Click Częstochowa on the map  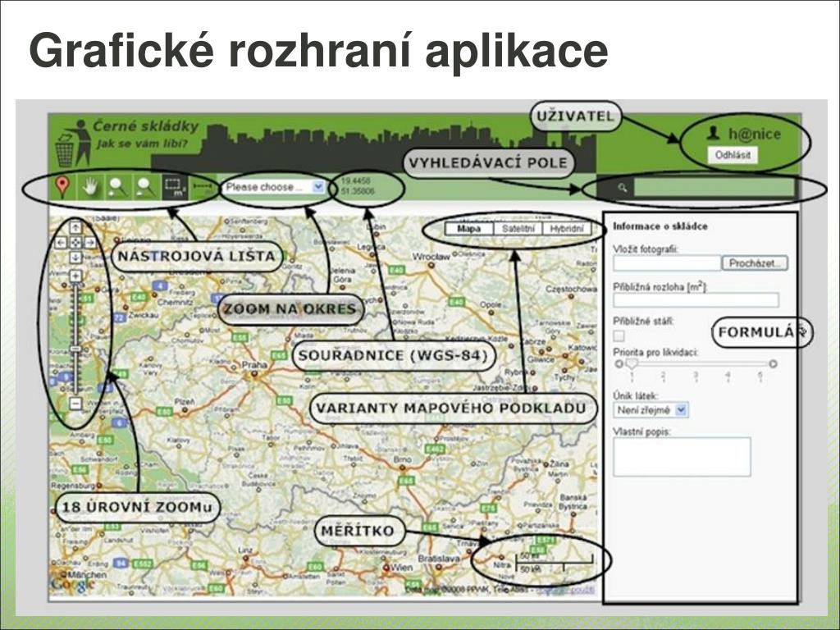(x=571, y=289)
